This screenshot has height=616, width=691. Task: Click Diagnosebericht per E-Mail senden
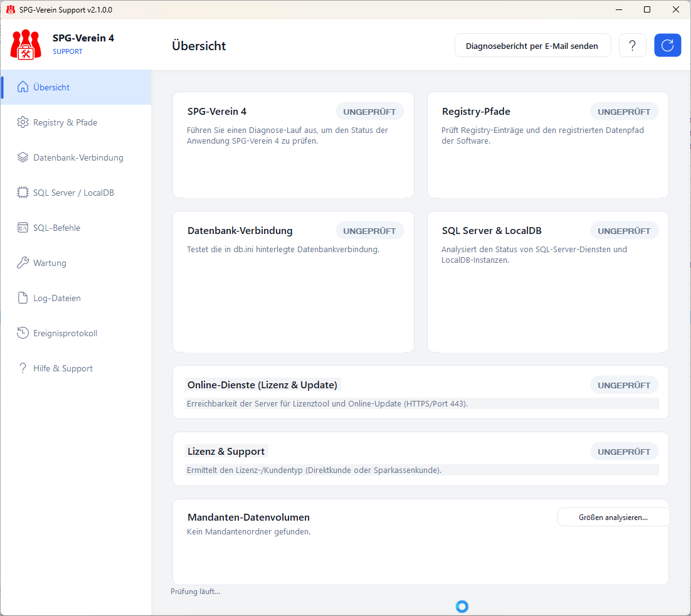click(532, 45)
